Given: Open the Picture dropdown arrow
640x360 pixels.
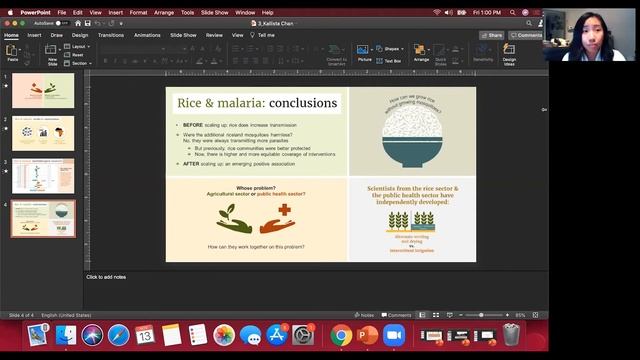Looking at the screenshot, I should [x=372, y=50].
